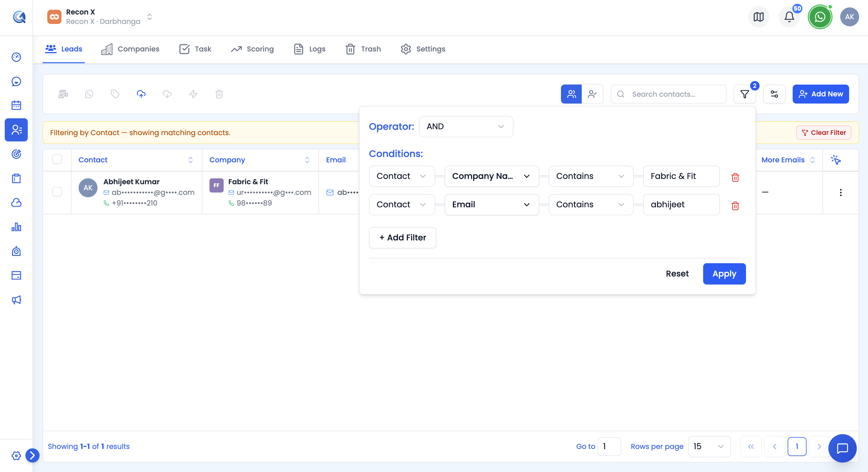Open the dashboard gauge icon in sidebar

click(16, 57)
